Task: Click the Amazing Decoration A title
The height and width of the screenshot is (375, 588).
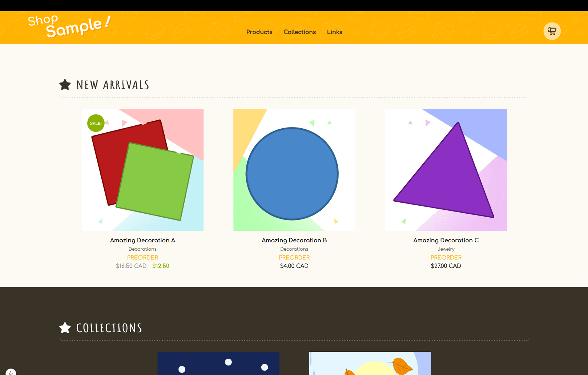Action: point(142,240)
